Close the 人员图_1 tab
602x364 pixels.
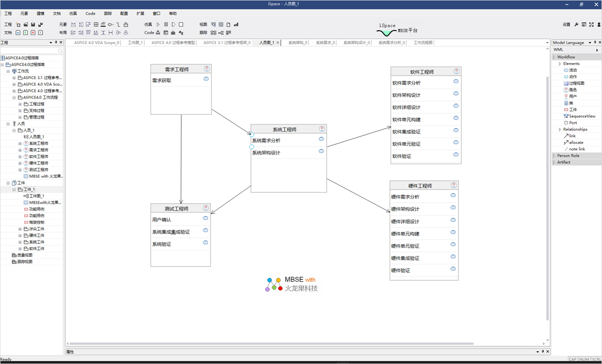tap(278, 43)
